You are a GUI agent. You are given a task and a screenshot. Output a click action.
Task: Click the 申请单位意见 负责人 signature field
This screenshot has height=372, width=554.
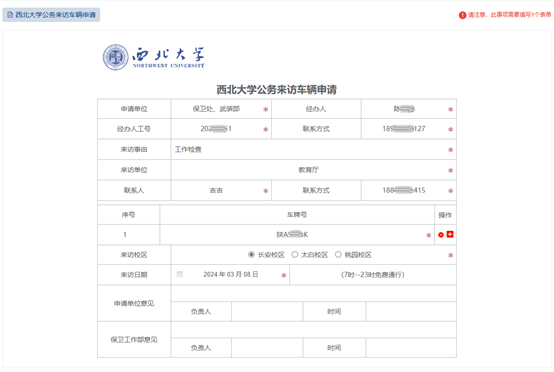tap(267, 311)
